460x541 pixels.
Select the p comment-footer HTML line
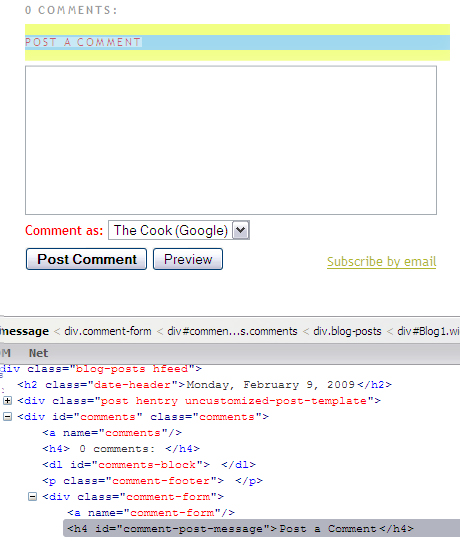[152, 481]
